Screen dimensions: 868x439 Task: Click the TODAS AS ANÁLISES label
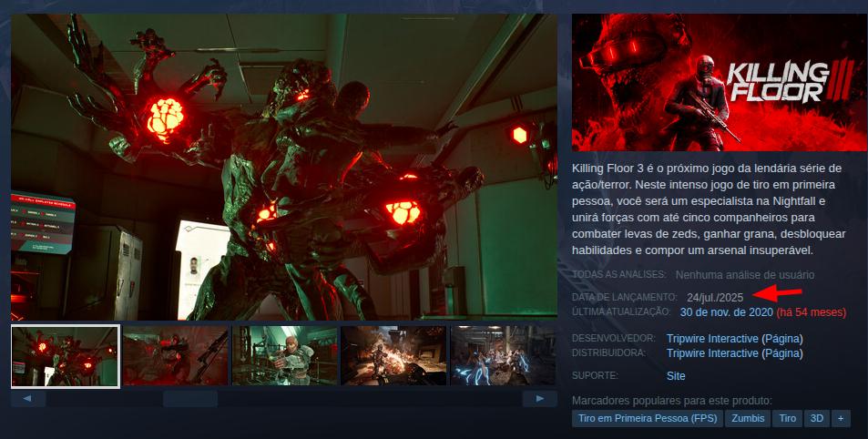pyautogui.click(x=618, y=274)
